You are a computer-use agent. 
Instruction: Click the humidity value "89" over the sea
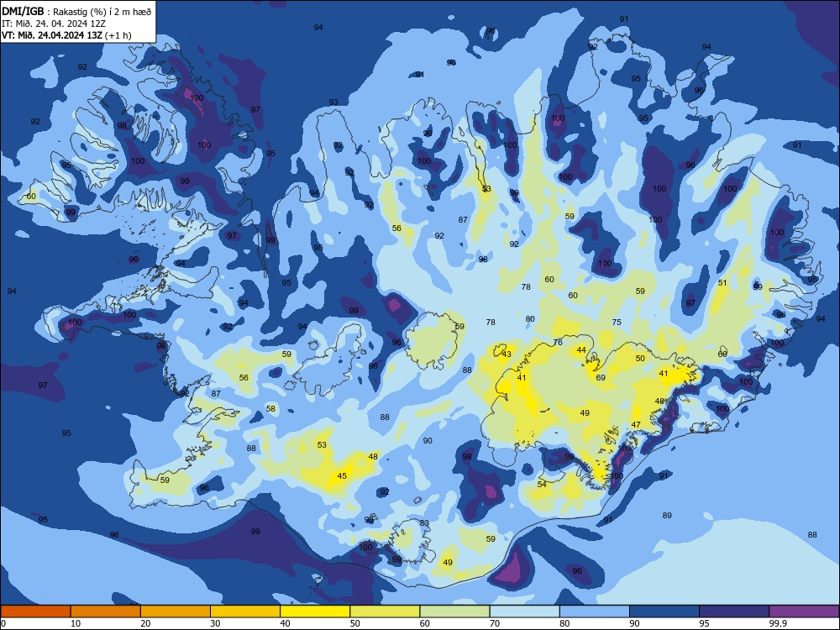coord(666,516)
